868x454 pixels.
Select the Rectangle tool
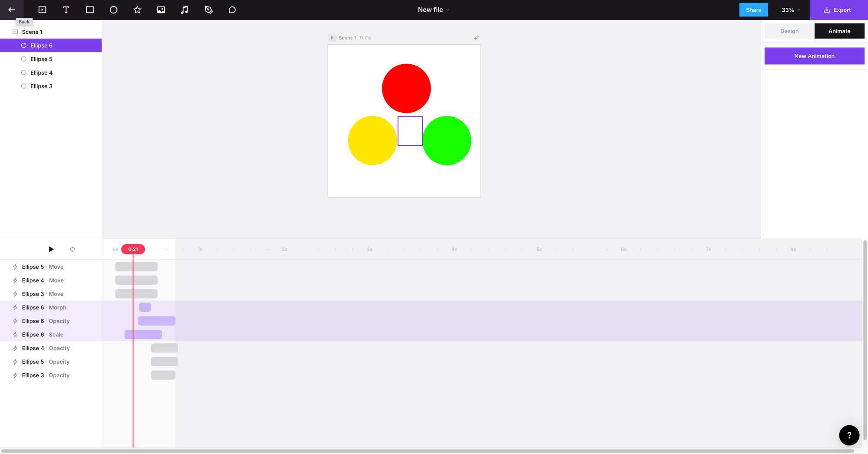90,10
